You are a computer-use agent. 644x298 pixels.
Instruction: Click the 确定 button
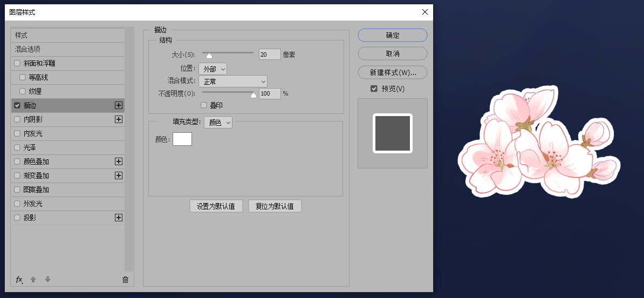point(393,35)
